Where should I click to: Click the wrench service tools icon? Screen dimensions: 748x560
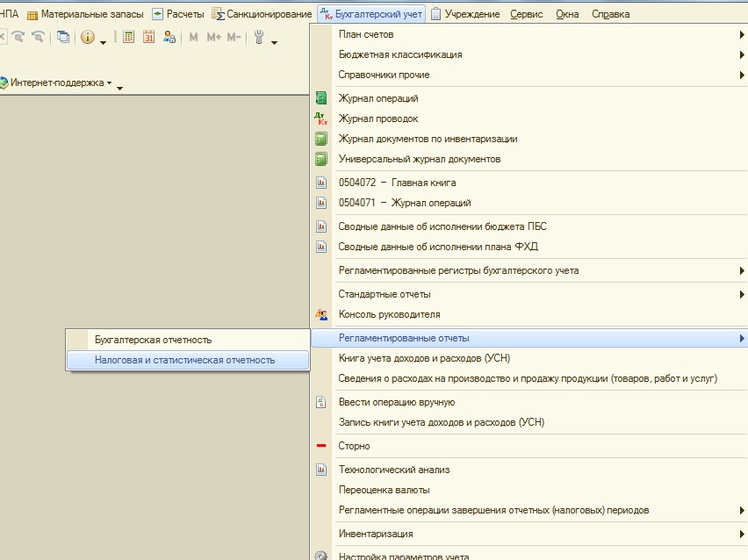(x=259, y=37)
